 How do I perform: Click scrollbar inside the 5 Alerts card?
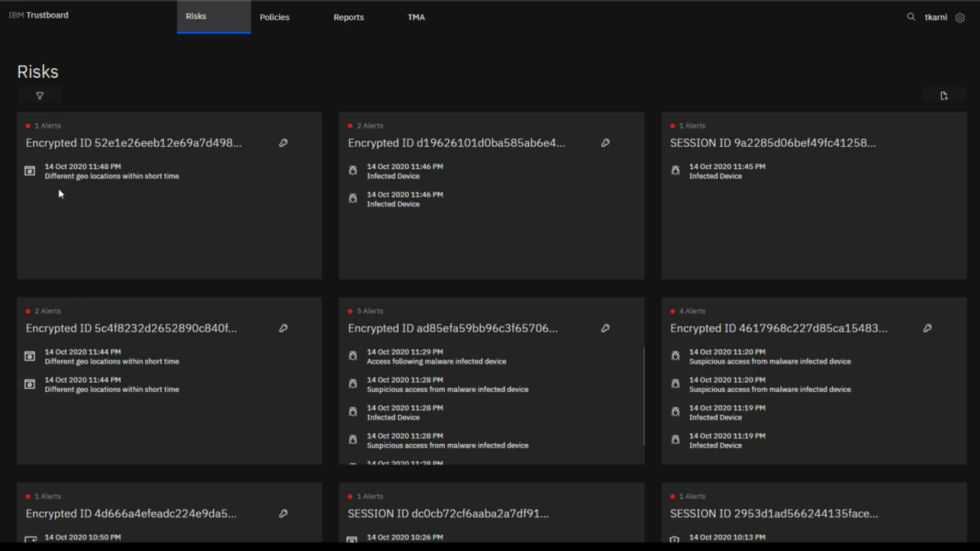(x=644, y=396)
